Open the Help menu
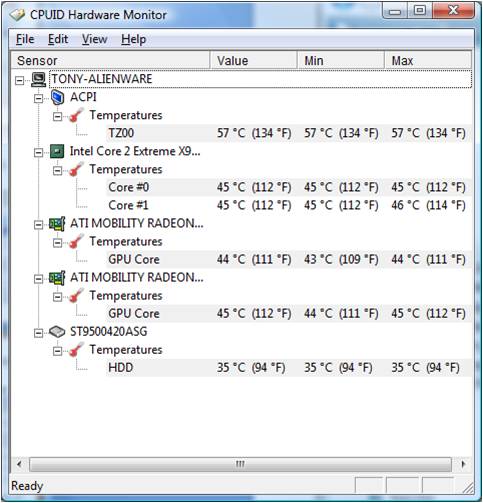This screenshot has width=483, height=503. click(133, 39)
